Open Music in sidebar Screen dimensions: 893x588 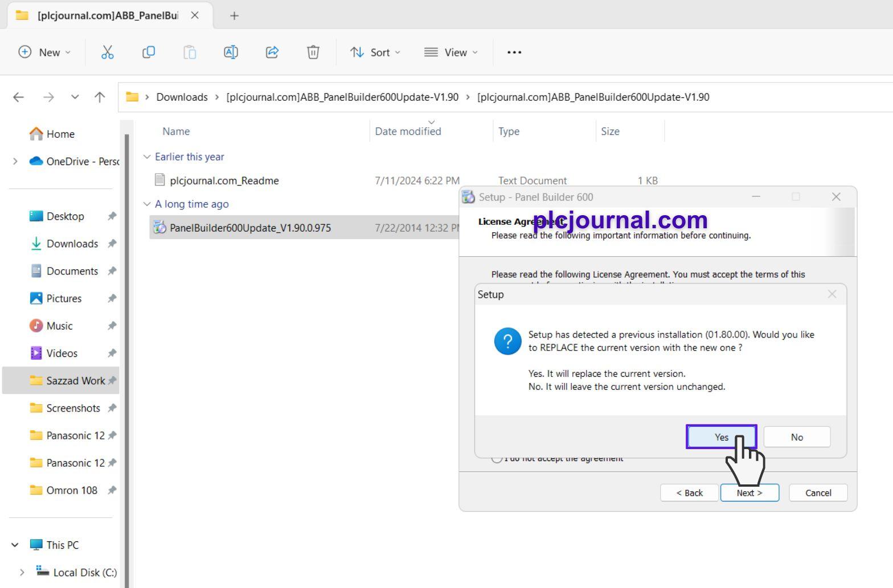(x=59, y=326)
